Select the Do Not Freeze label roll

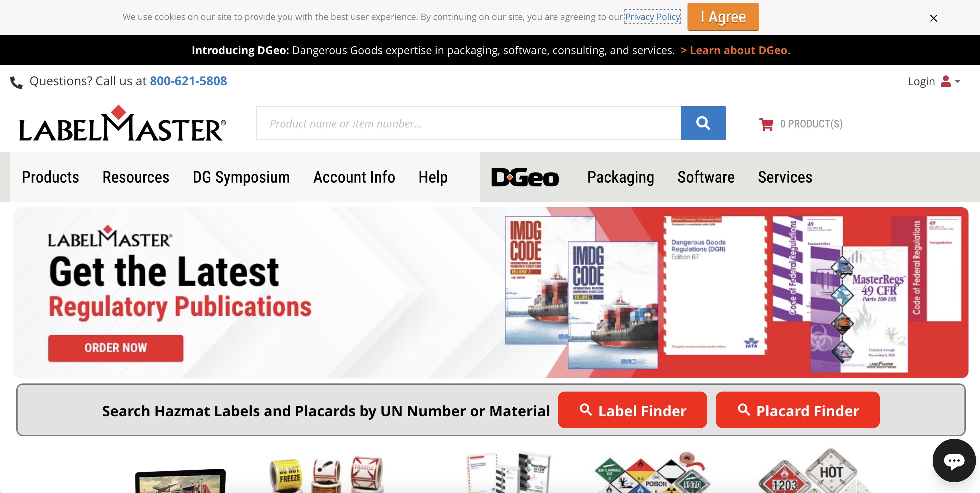pos(286,475)
